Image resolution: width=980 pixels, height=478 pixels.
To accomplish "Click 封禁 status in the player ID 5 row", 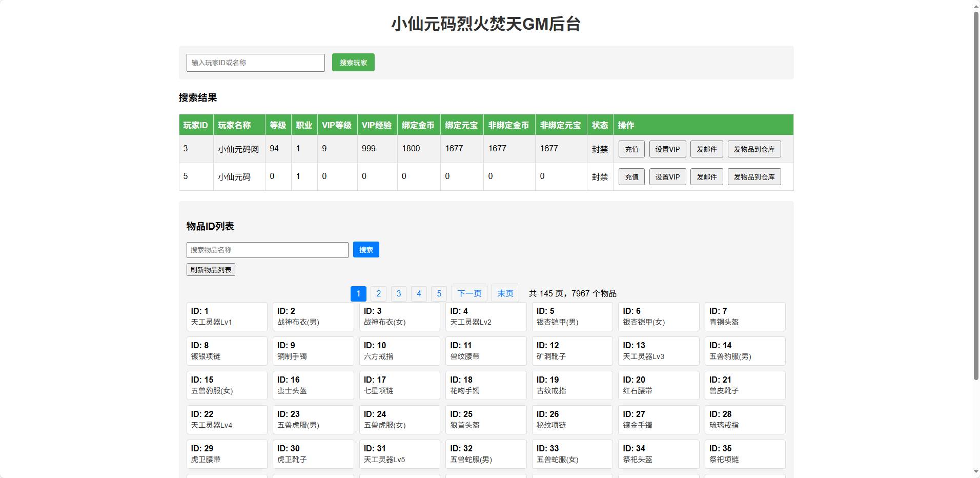I will coord(600,177).
